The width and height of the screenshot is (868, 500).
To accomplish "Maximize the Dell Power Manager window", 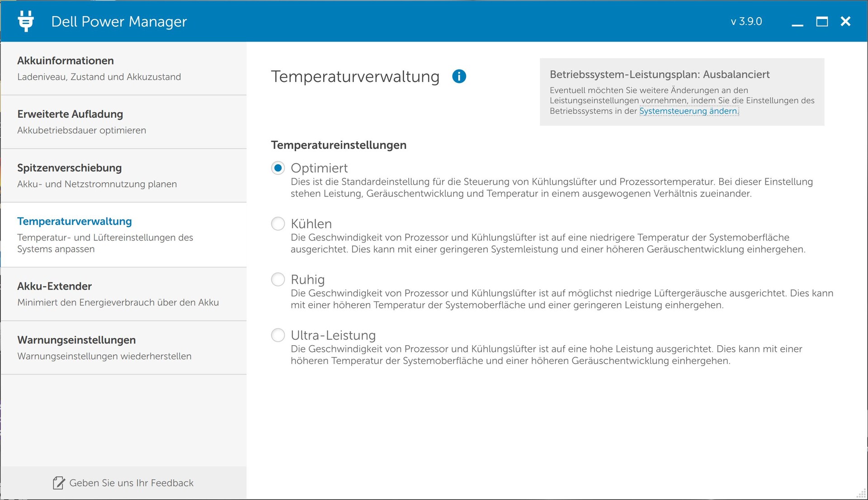I will click(822, 22).
